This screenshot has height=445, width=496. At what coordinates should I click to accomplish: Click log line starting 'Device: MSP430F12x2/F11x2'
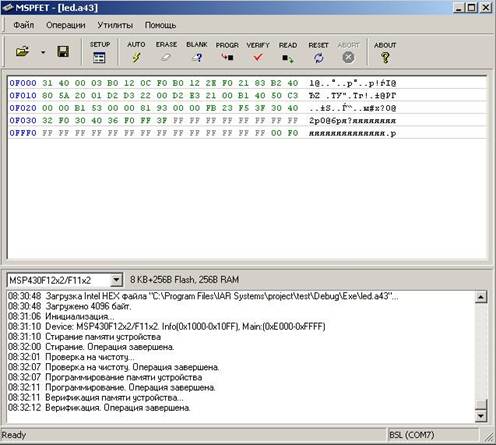166,326
